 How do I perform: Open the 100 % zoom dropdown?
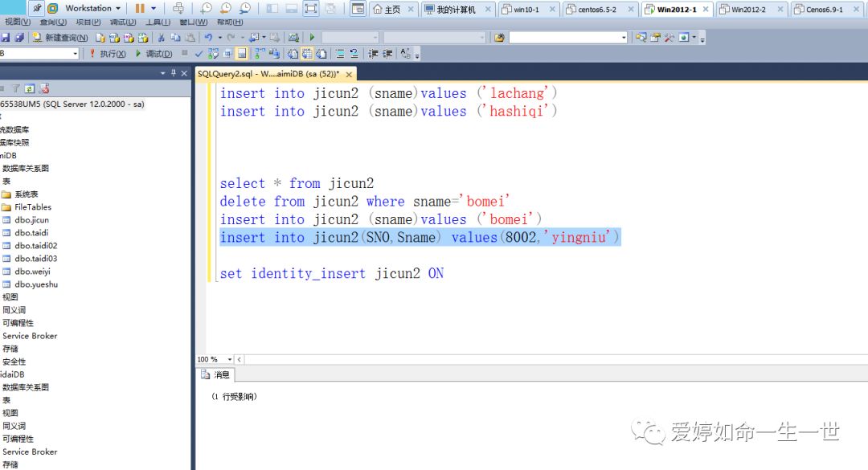[230, 359]
